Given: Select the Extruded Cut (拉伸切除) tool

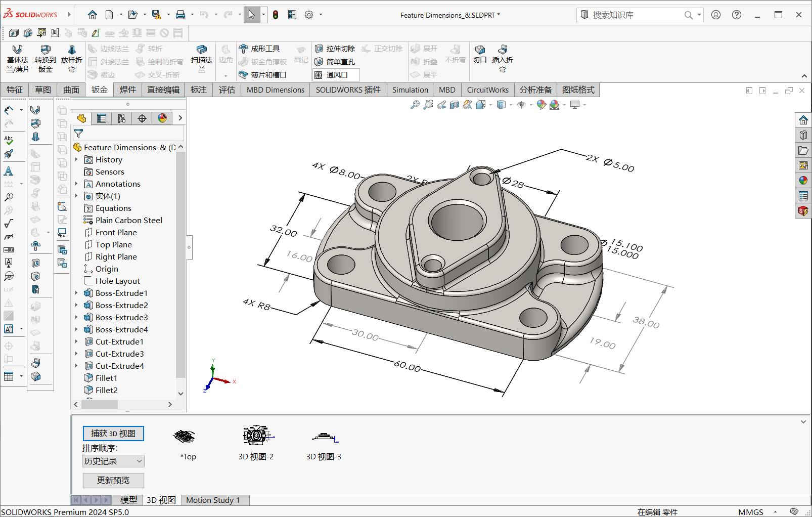Looking at the screenshot, I should point(335,49).
